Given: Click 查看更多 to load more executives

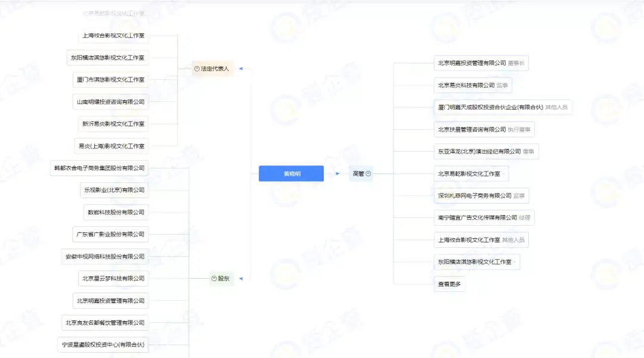Looking at the screenshot, I should (x=449, y=284).
